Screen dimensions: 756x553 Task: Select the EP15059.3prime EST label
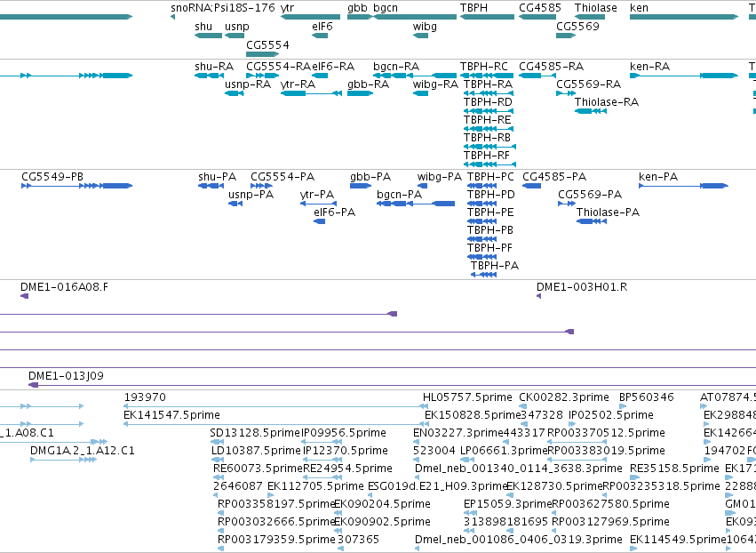[507, 504]
